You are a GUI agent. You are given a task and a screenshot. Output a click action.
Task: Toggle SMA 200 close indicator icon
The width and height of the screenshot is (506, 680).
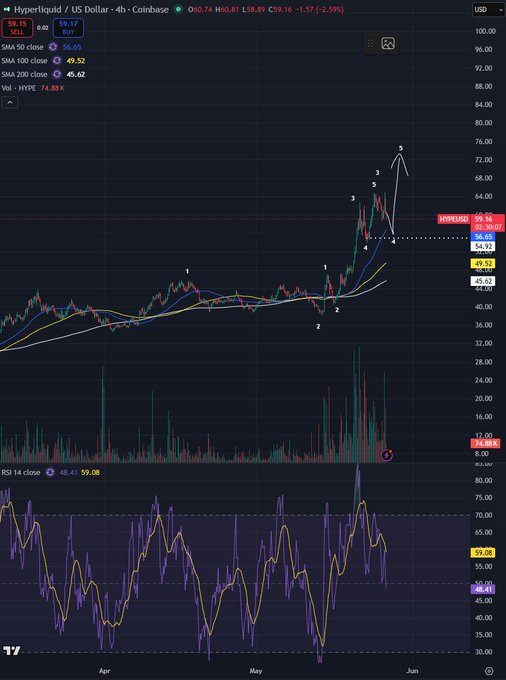click(x=56, y=75)
